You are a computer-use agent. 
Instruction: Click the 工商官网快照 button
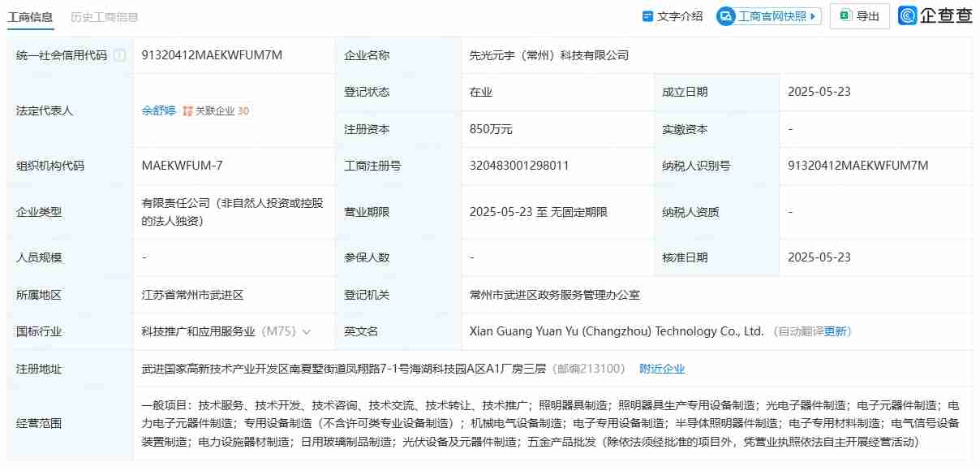tap(767, 15)
